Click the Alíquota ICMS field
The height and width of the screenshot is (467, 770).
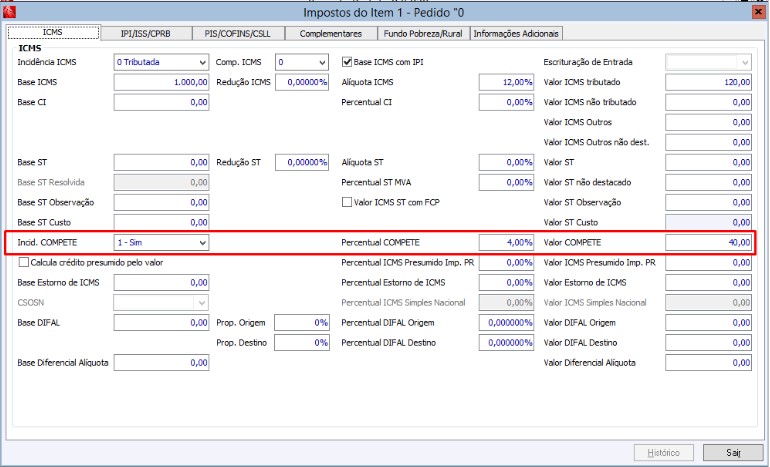[506, 82]
